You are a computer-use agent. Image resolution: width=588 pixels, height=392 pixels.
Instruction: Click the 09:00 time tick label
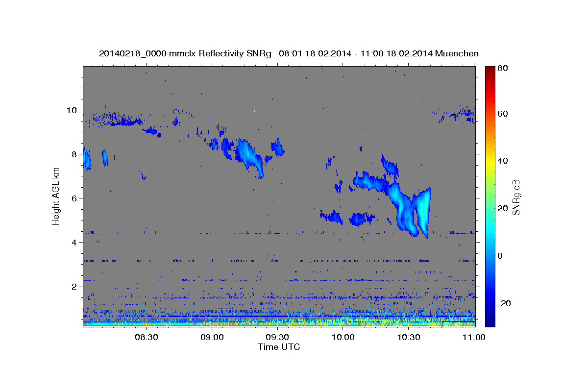tap(212, 337)
